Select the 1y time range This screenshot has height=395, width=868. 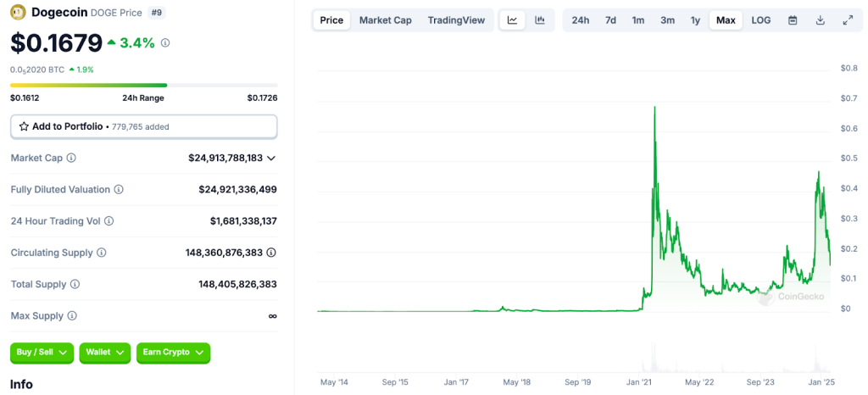click(x=695, y=20)
